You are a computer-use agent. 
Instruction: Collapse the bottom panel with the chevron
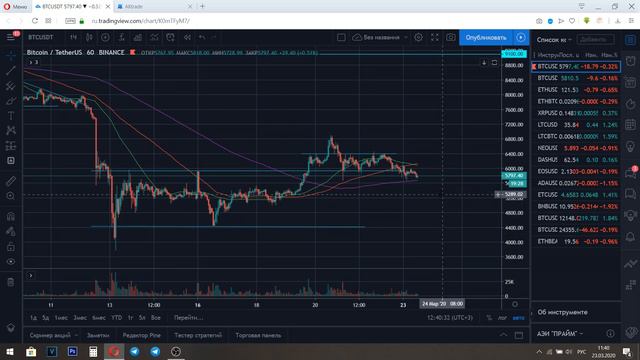coord(503,335)
